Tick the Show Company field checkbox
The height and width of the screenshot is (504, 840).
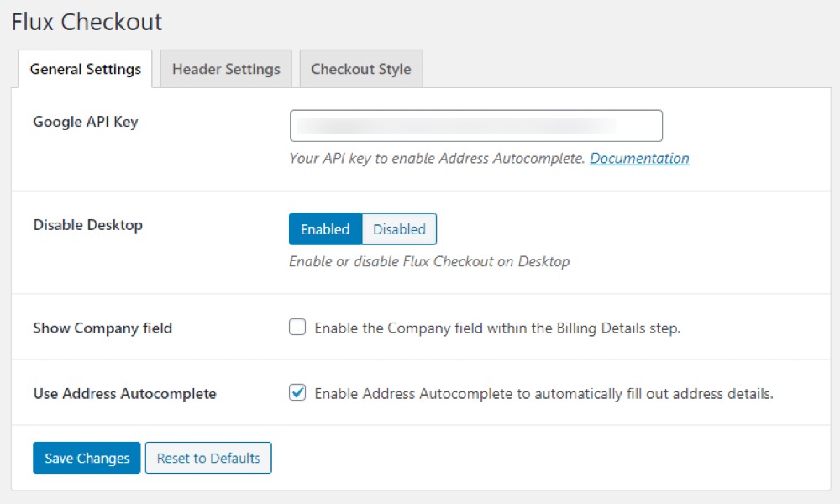tap(297, 327)
